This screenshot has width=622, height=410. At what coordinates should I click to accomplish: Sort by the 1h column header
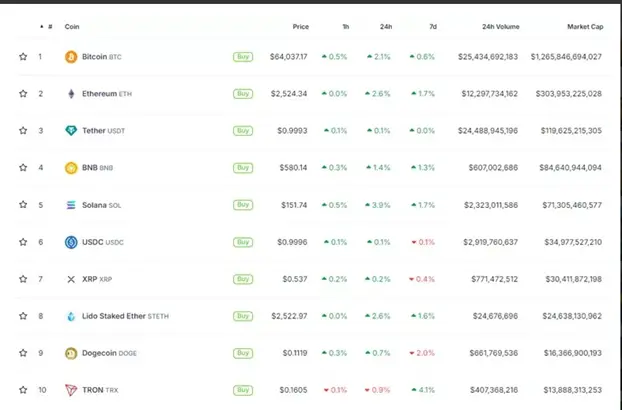click(346, 27)
